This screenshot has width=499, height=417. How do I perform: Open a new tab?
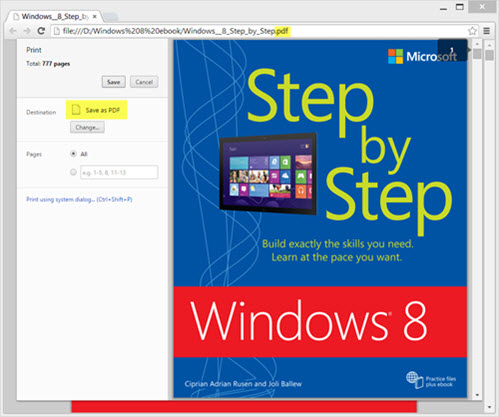click(x=110, y=17)
